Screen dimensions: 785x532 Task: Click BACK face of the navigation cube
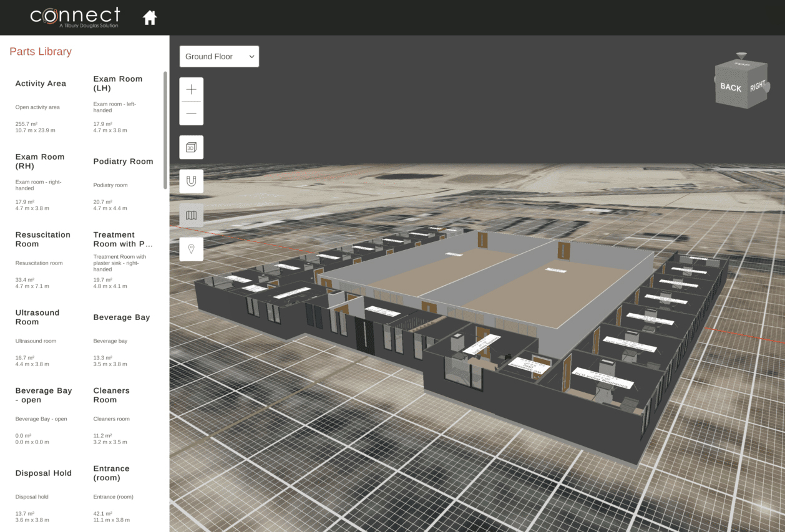click(730, 88)
